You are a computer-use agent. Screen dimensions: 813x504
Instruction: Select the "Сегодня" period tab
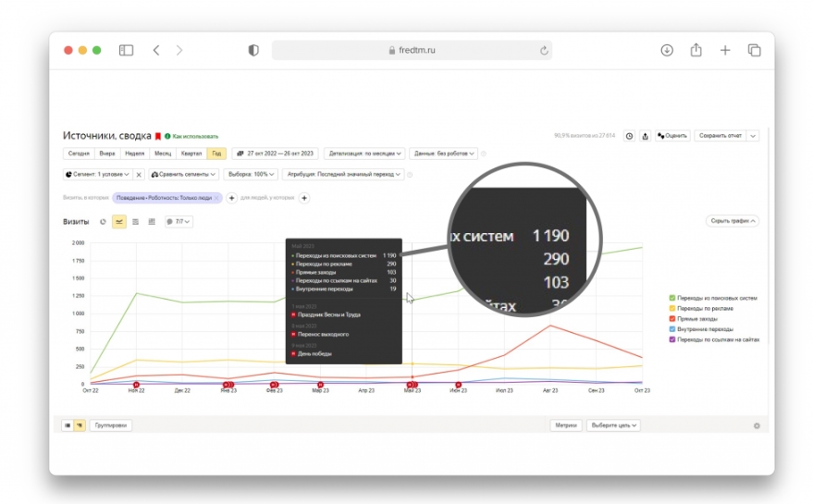[79, 154]
